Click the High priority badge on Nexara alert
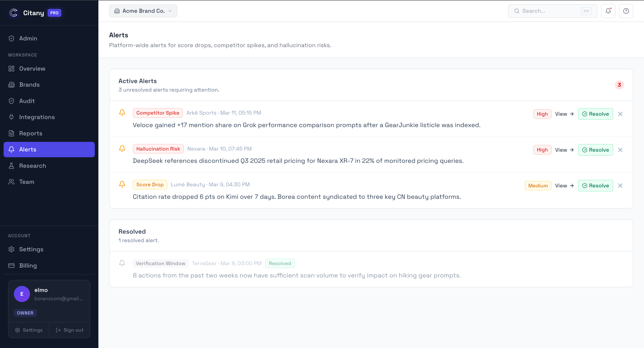 point(542,149)
